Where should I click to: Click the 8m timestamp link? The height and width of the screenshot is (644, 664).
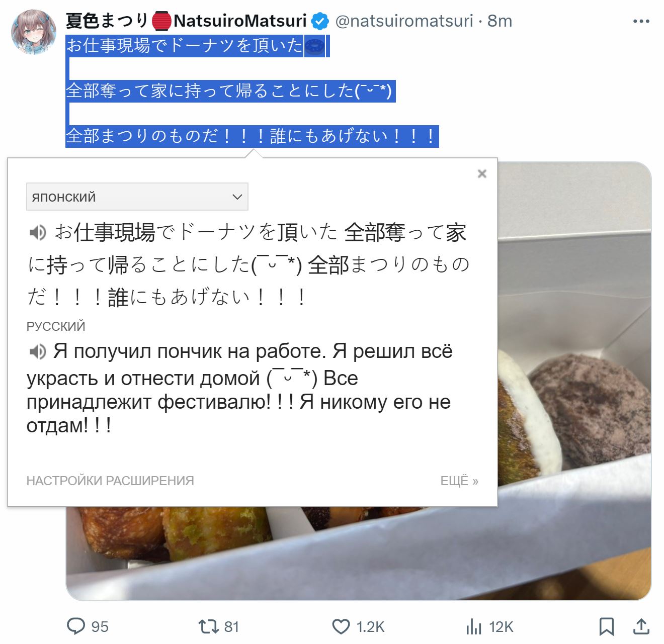click(500, 21)
